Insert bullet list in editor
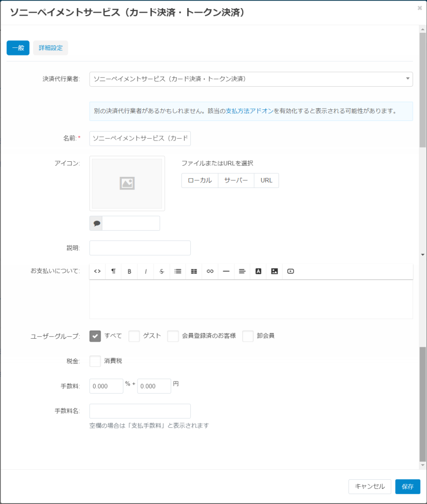427x504 pixels. [x=178, y=271]
